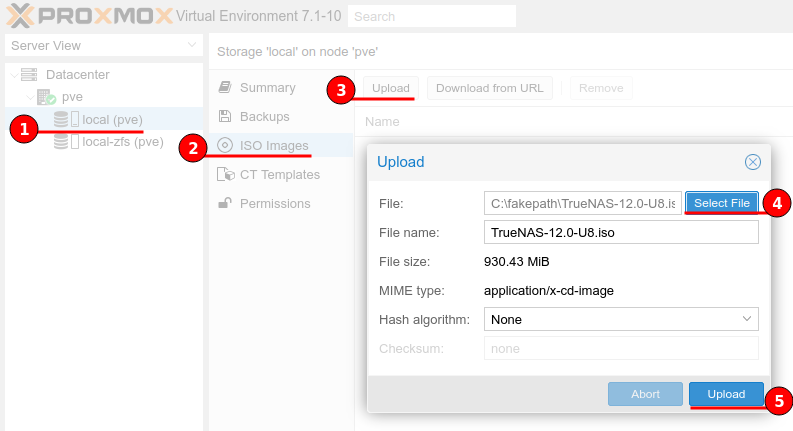793x431 pixels.
Task: Close the Upload dialog
Action: tap(753, 162)
